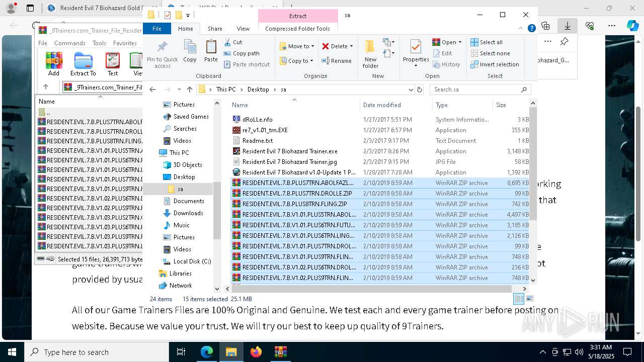Create a New folder
Screen dimensions: 644x362
(x=370, y=54)
